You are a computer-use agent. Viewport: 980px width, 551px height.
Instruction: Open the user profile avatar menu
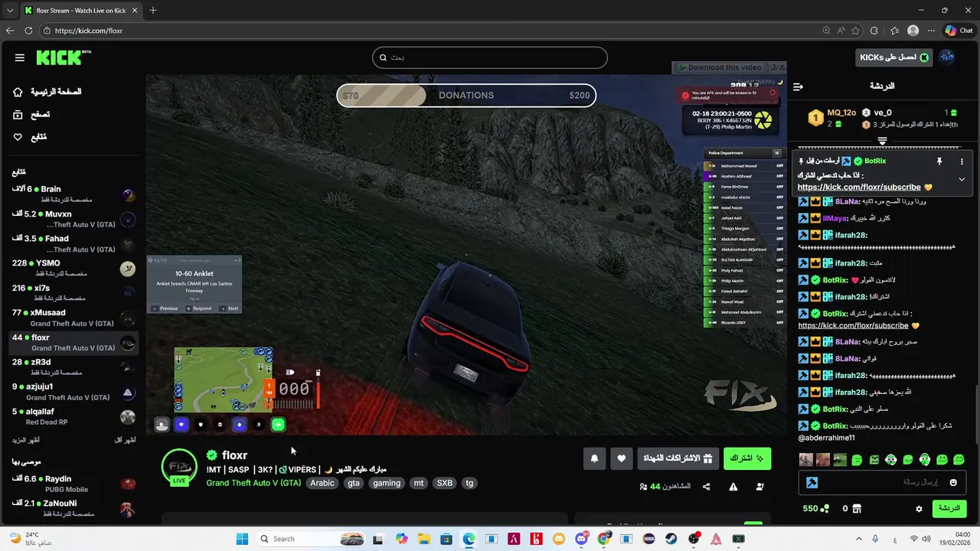point(946,57)
